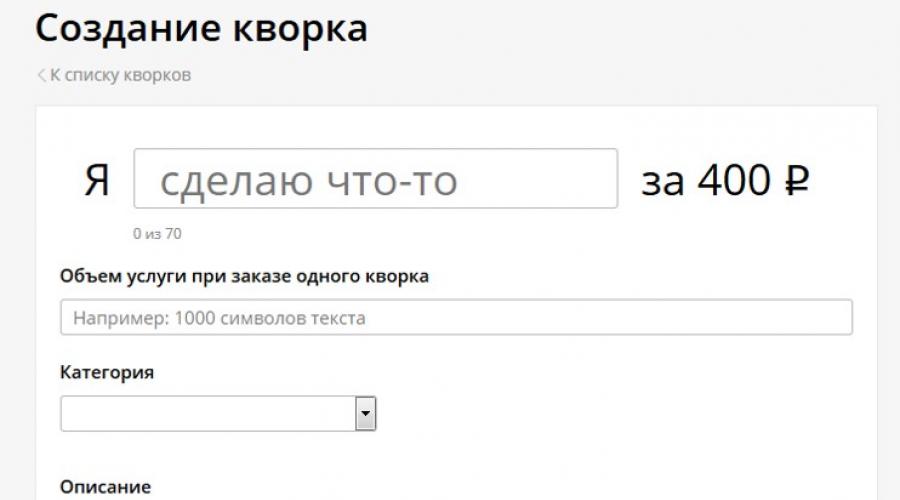Click gray background right of the page heading
900x500 pixels.
pos(630,30)
